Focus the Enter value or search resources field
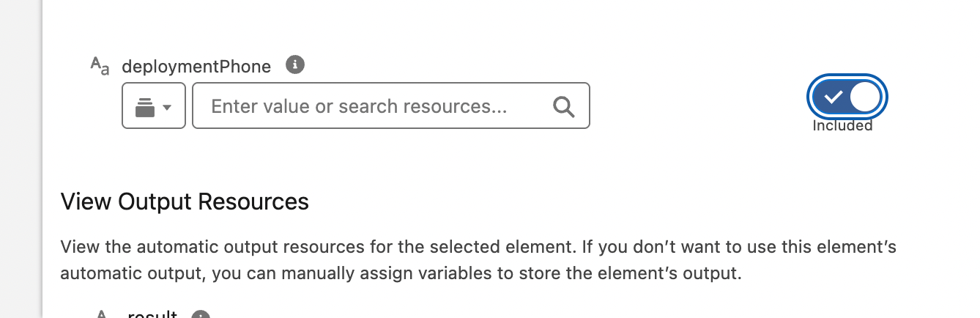This screenshot has height=318, width=980. point(391,106)
